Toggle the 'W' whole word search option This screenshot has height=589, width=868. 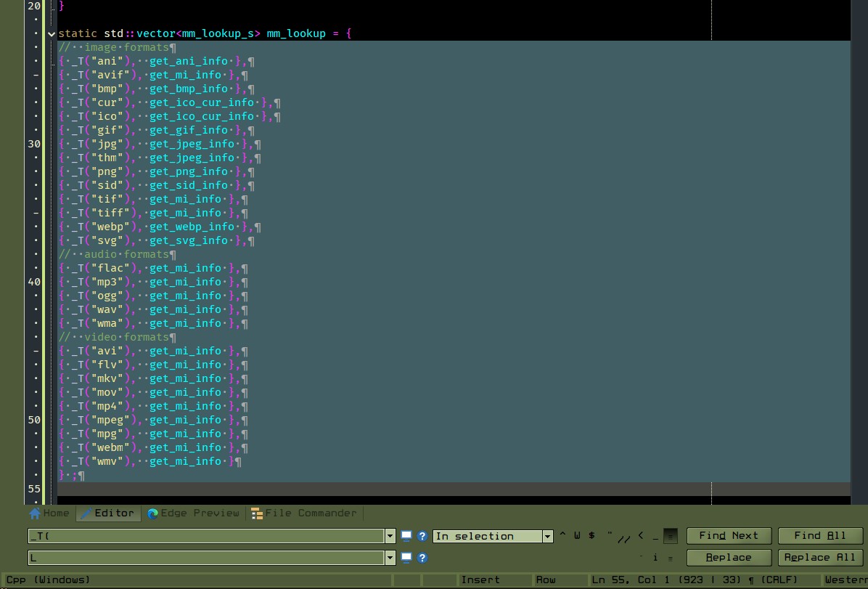point(577,535)
